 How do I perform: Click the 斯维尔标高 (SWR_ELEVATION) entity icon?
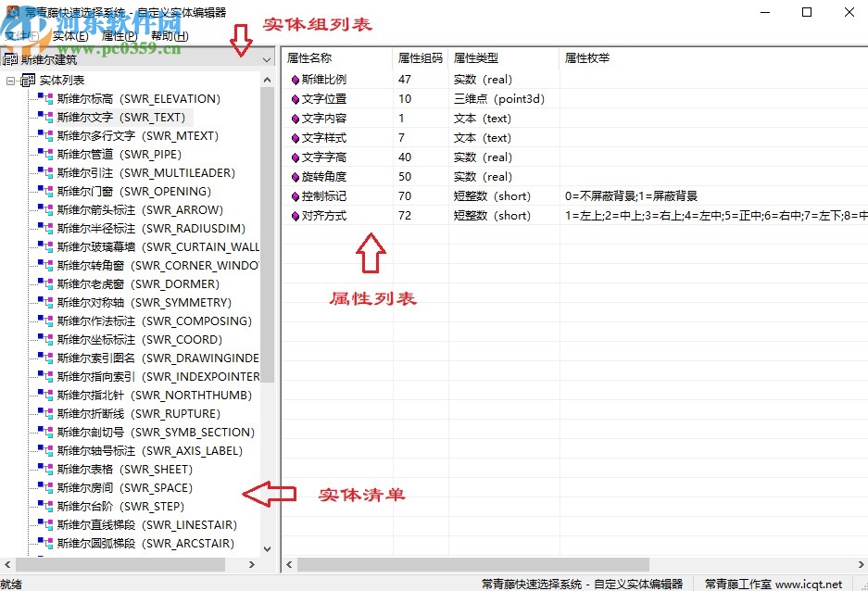(44, 98)
